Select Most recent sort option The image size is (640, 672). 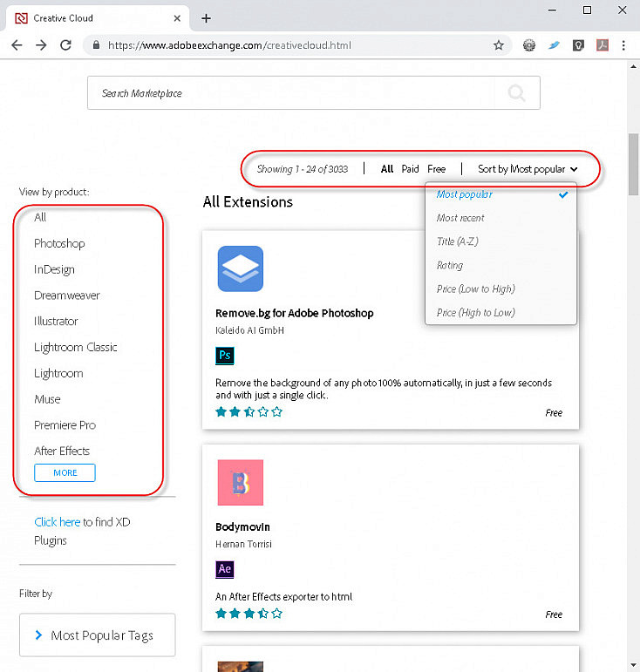click(460, 218)
